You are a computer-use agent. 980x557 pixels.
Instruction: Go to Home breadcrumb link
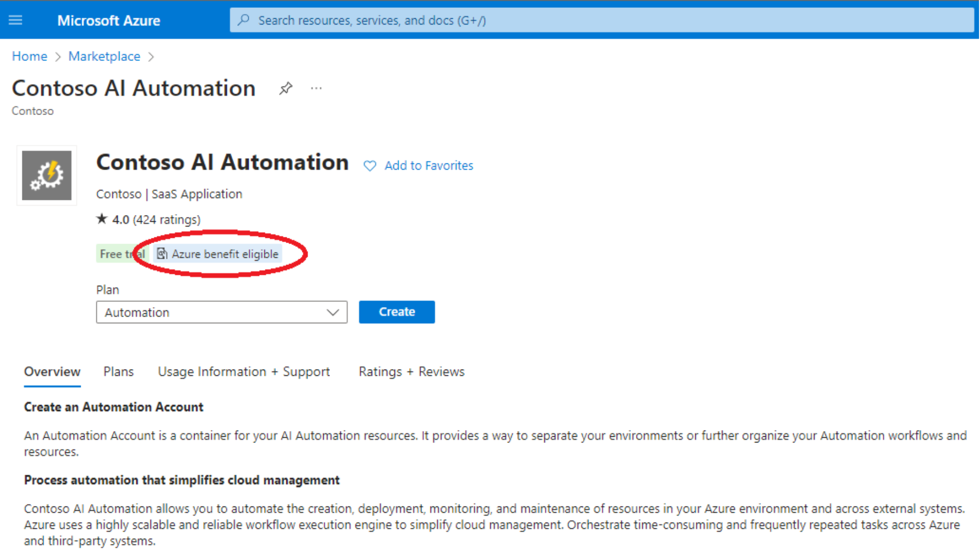click(30, 56)
